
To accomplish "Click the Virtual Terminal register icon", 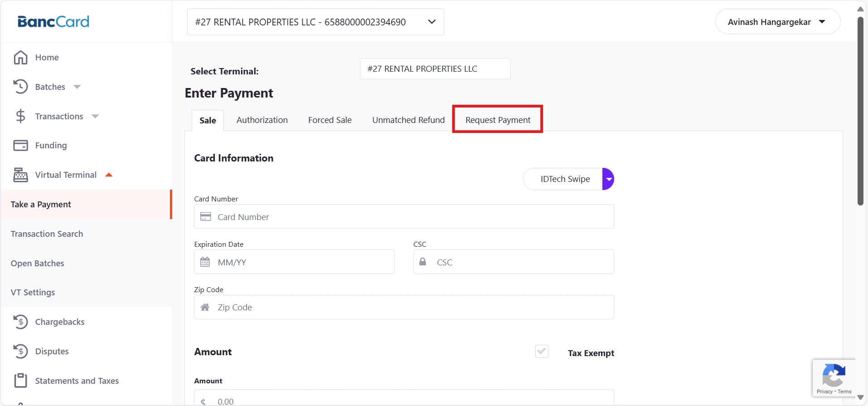I will click(20, 175).
